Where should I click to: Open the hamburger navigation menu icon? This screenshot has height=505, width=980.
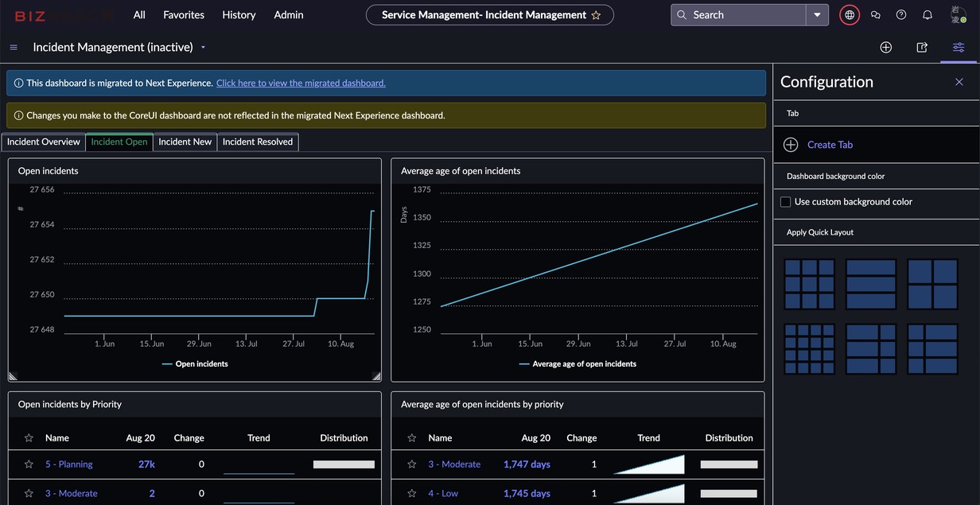14,48
